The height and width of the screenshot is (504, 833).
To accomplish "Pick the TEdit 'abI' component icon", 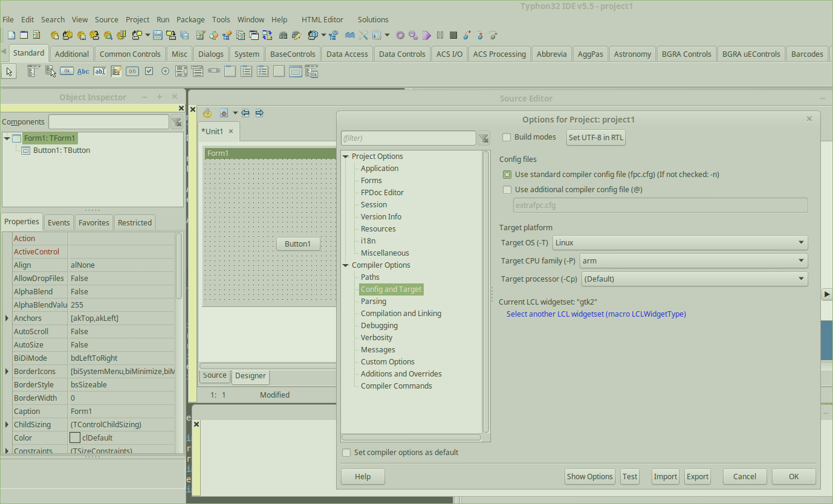I will pyautogui.click(x=100, y=71).
